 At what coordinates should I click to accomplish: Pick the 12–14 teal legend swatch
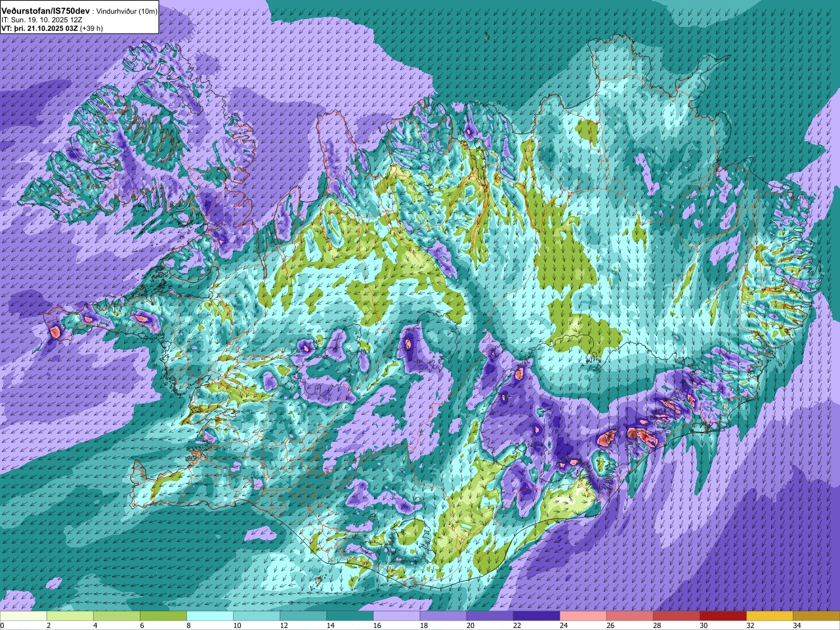[x=303, y=616]
